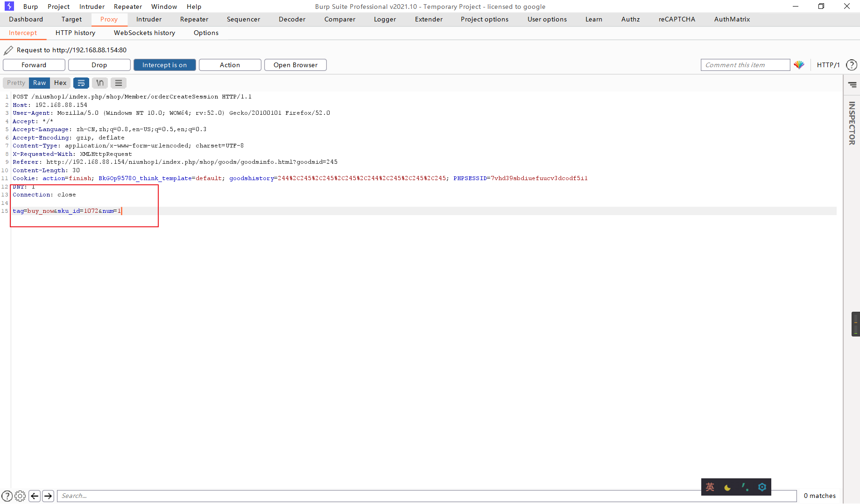Click the Referer header line
Image resolution: width=860 pixels, height=504 pixels.
(175, 162)
